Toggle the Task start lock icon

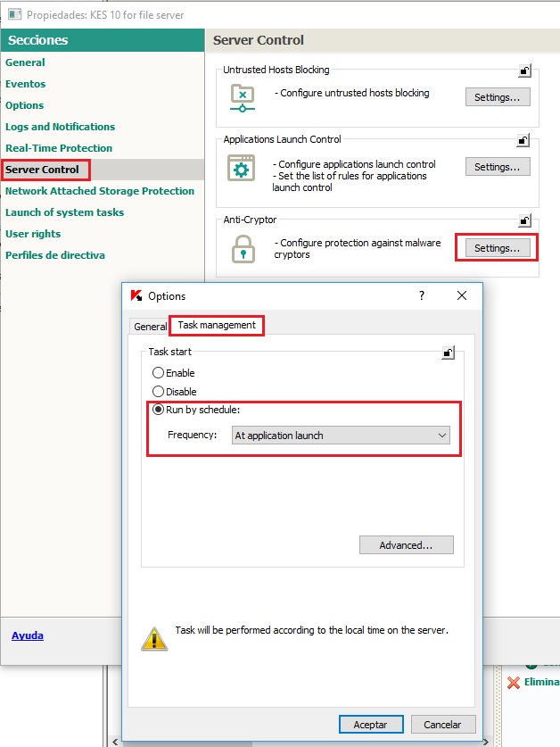tap(448, 353)
